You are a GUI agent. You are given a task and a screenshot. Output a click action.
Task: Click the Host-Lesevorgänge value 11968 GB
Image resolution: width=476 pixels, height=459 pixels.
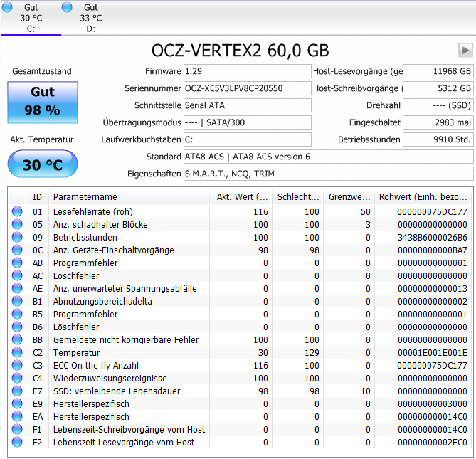pyautogui.click(x=438, y=71)
